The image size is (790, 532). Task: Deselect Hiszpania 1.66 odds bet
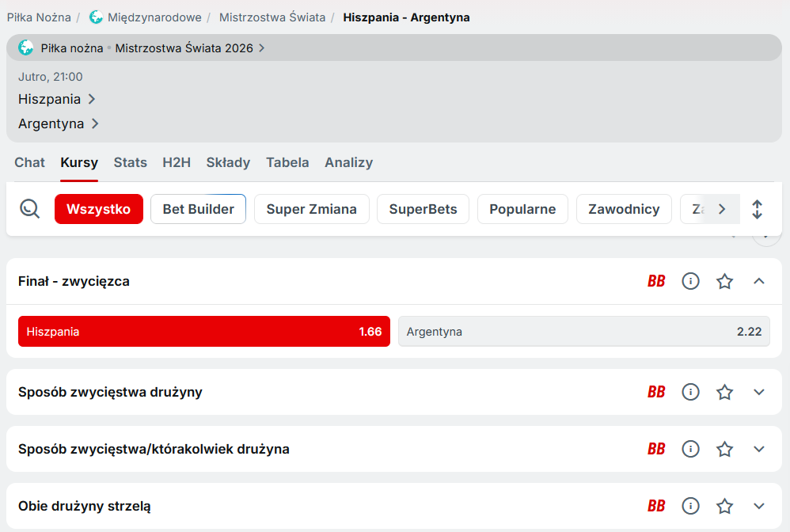coord(204,332)
